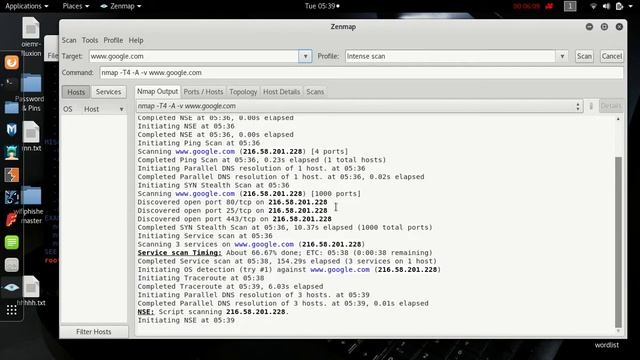Launch Burp Suite from the dock
Screen dimensions: 640x360
coord(12,175)
